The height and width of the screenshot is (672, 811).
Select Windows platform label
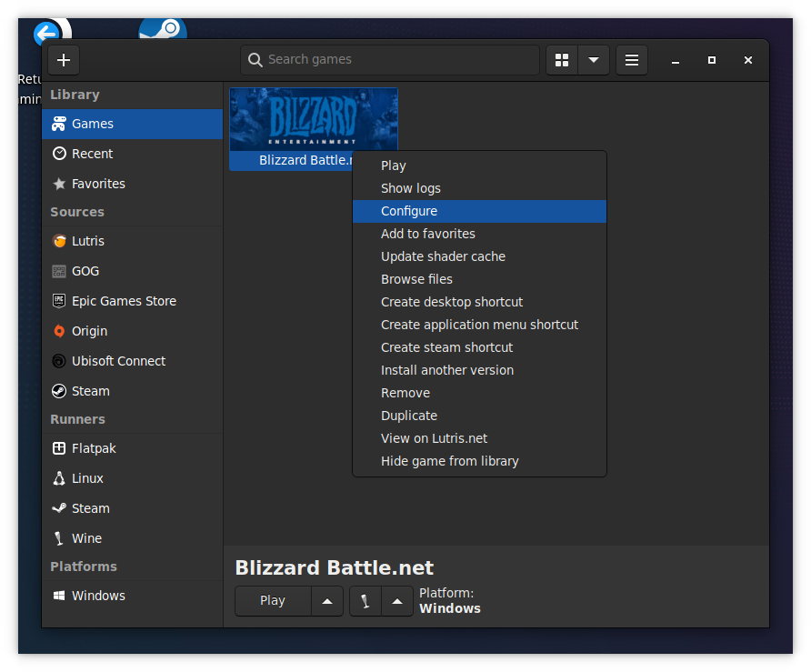coord(98,596)
